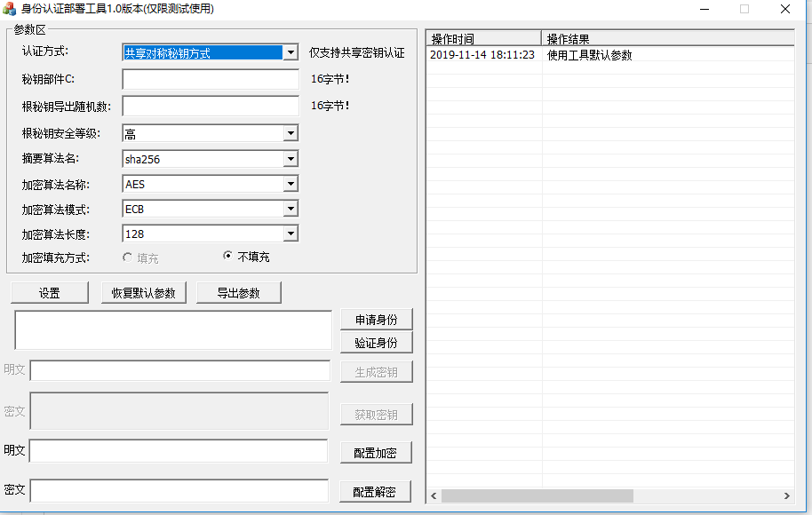Click the 操作时间 column header
This screenshot has height=515, width=812.
pos(484,39)
